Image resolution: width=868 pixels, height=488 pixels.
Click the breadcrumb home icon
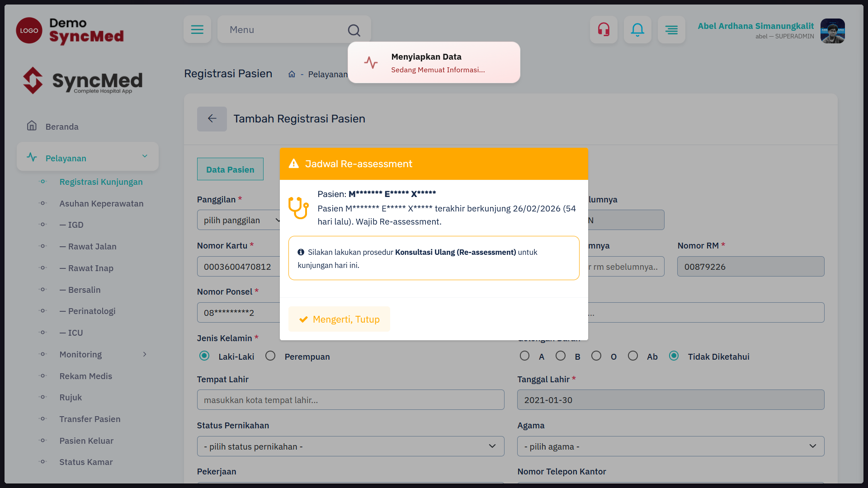point(292,74)
